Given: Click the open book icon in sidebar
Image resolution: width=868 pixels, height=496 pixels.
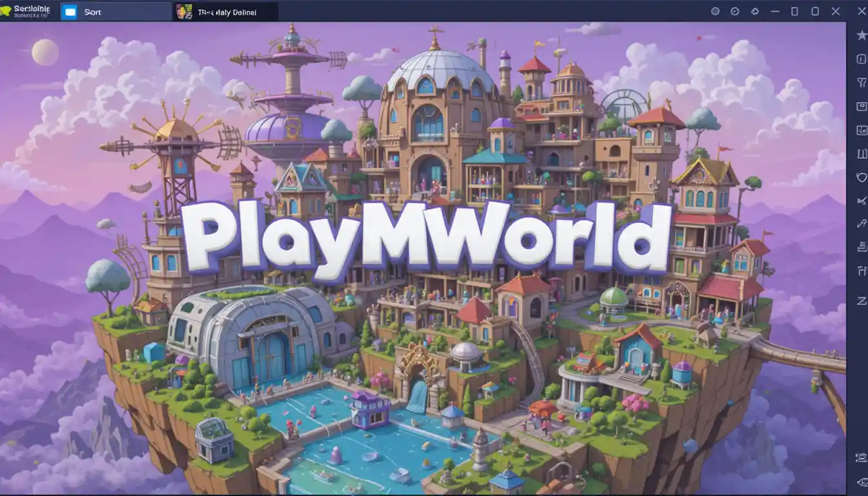Looking at the screenshot, I should pos(861,154).
